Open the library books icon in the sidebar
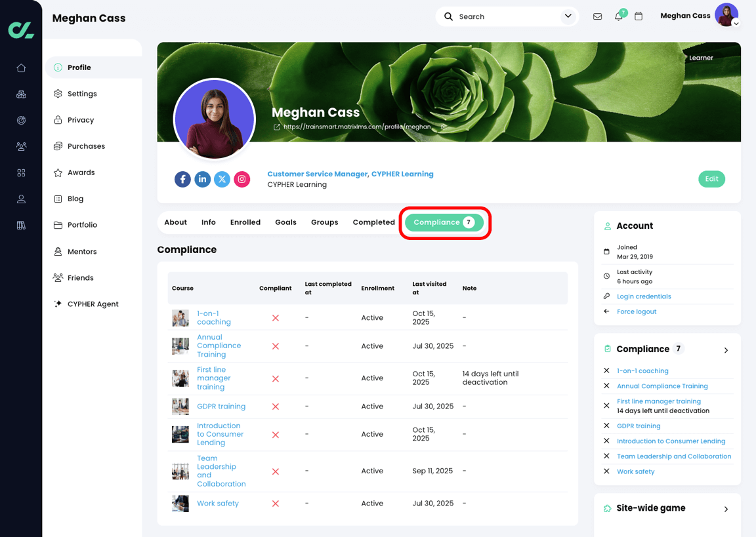 pyautogui.click(x=20, y=225)
